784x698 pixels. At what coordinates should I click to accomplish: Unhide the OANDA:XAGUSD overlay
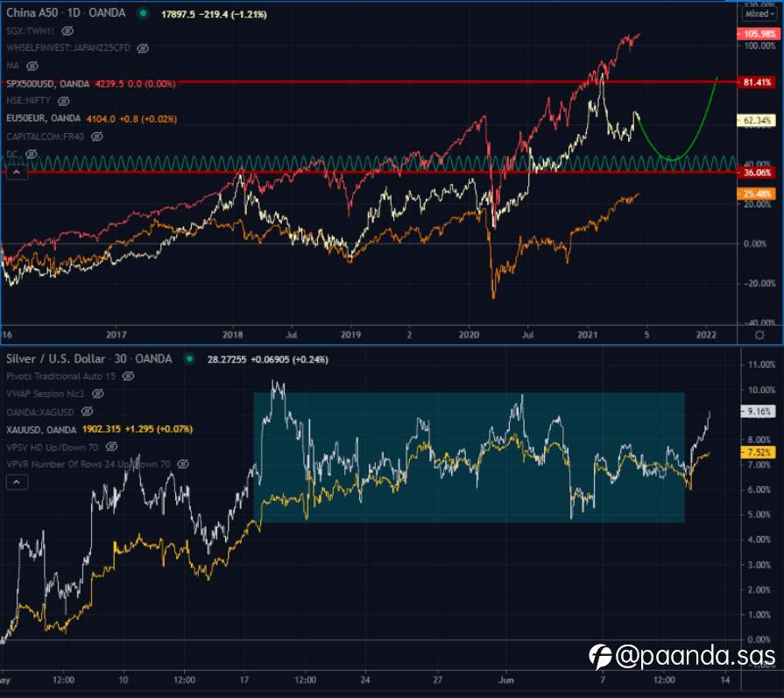pos(87,412)
